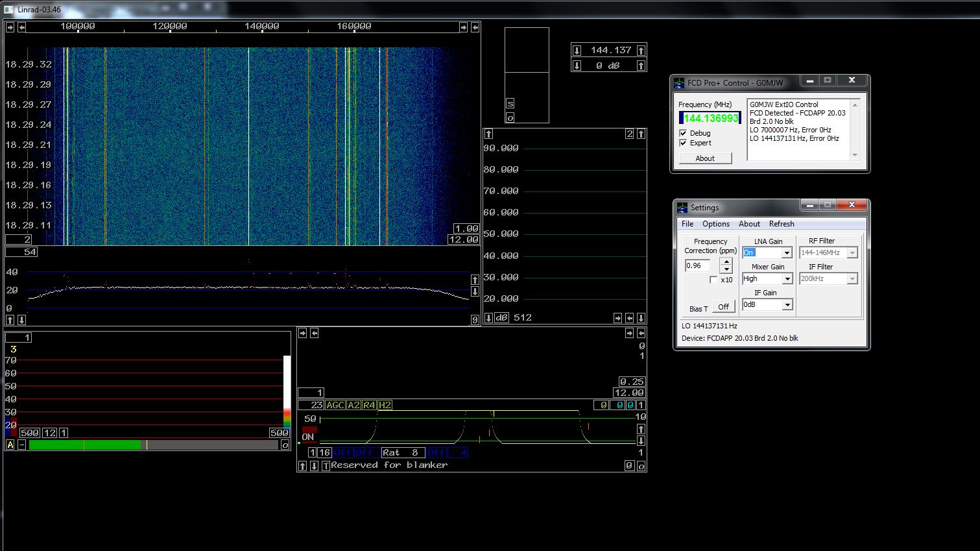Disable the Expert checkbox in FCD Pro+ Control
The image size is (980, 551).
684,143
